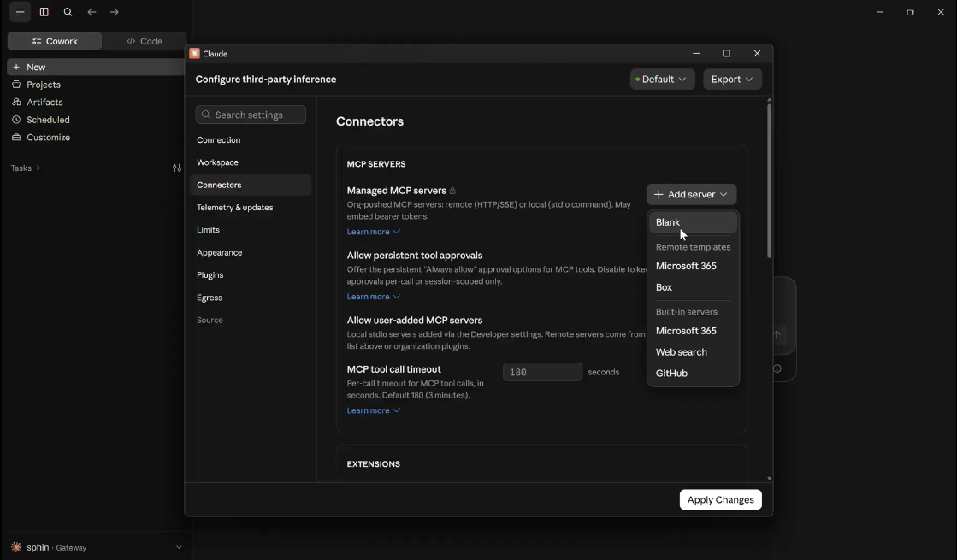The image size is (957, 560).
Task: Expand Learn more under MCP tool call timeout
Action: click(x=374, y=410)
